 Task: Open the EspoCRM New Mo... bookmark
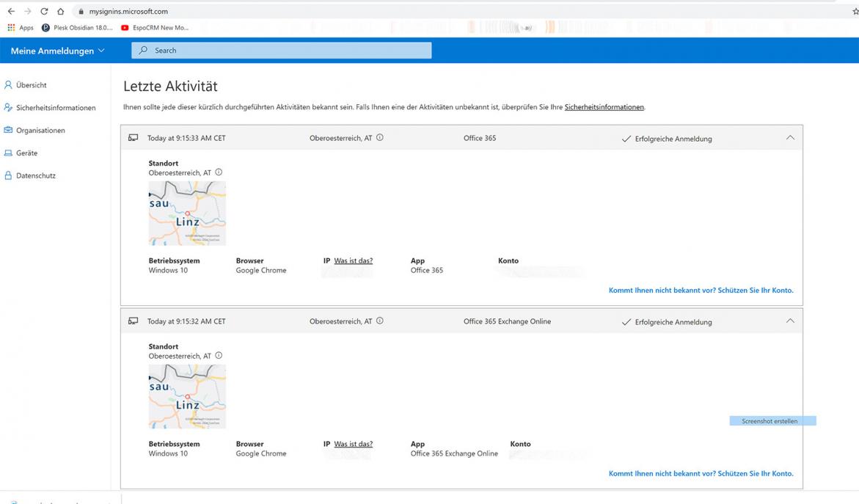coord(155,27)
